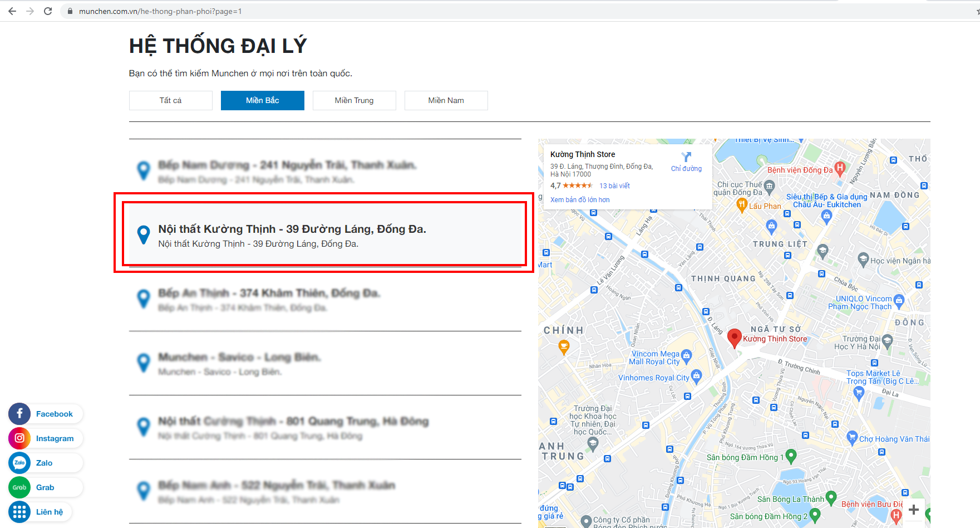The image size is (980, 528).
Task: Open the Facebook social icon
Action: [x=19, y=414]
